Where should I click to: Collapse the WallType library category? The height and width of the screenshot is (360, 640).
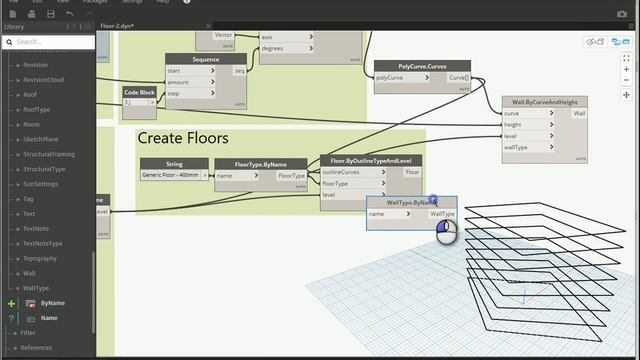pyautogui.click(x=18, y=289)
